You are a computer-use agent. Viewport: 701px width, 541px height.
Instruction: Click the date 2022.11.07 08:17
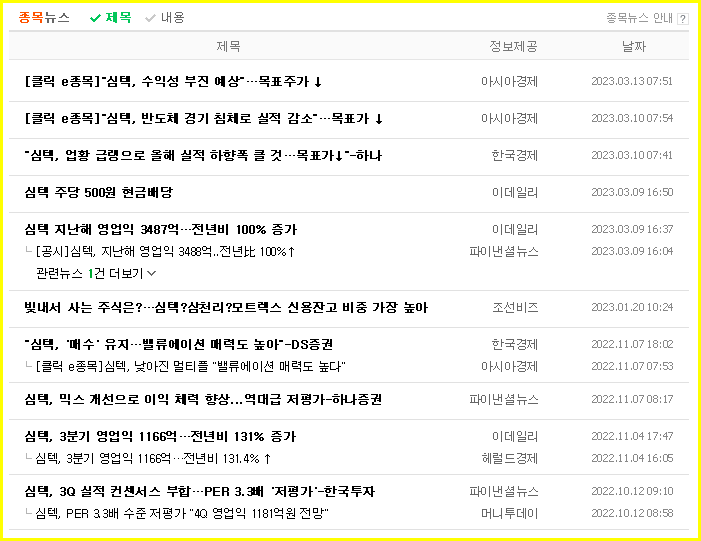click(632, 400)
